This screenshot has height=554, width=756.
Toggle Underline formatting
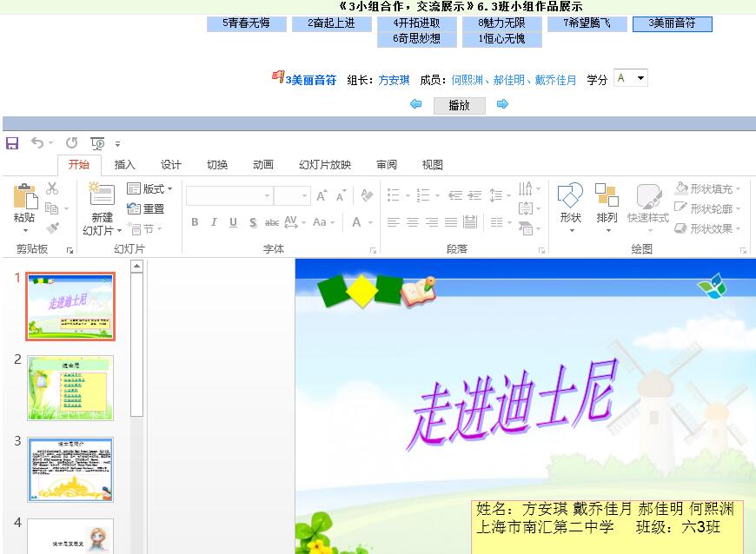(x=234, y=222)
